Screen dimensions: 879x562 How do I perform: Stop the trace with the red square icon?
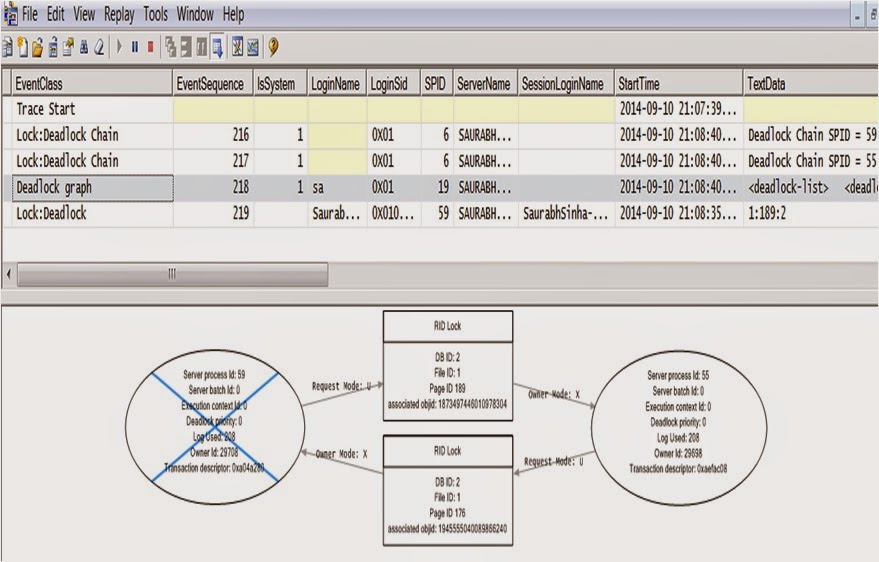[151, 47]
